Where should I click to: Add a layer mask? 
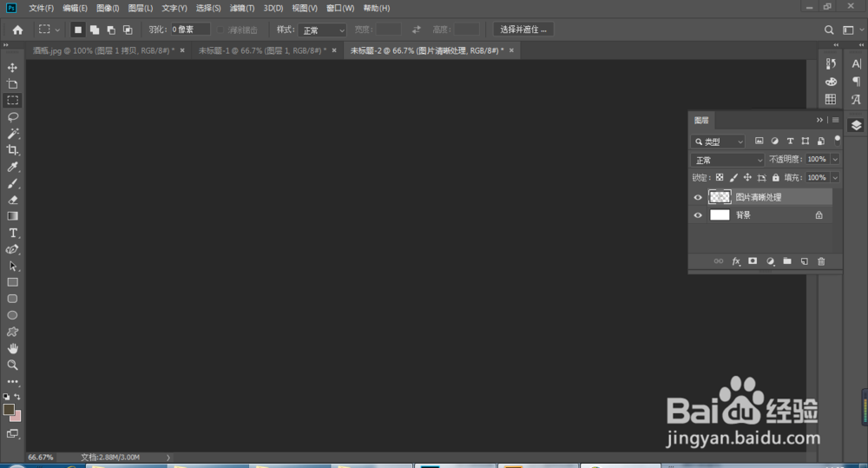point(753,260)
